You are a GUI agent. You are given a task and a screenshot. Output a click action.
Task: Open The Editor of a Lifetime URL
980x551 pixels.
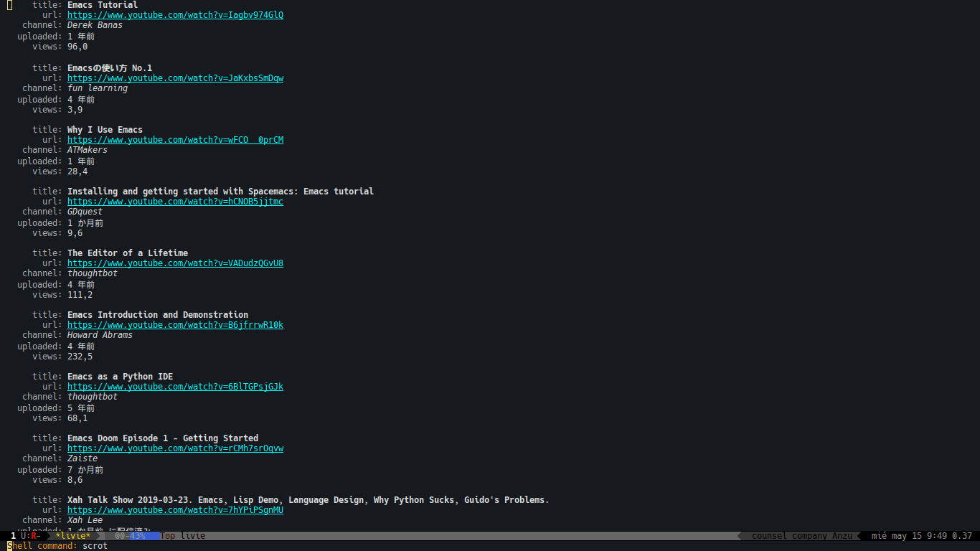point(175,263)
